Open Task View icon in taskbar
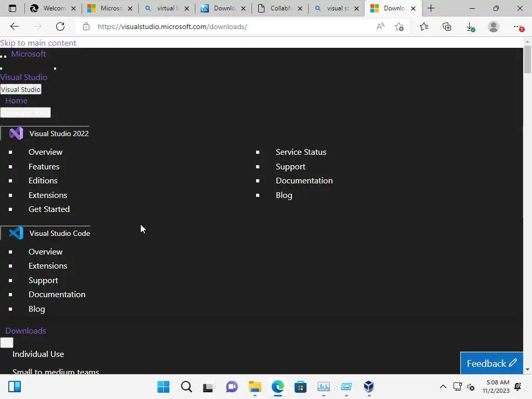The height and width of the screenshot is (399, 532). (209, 387)
